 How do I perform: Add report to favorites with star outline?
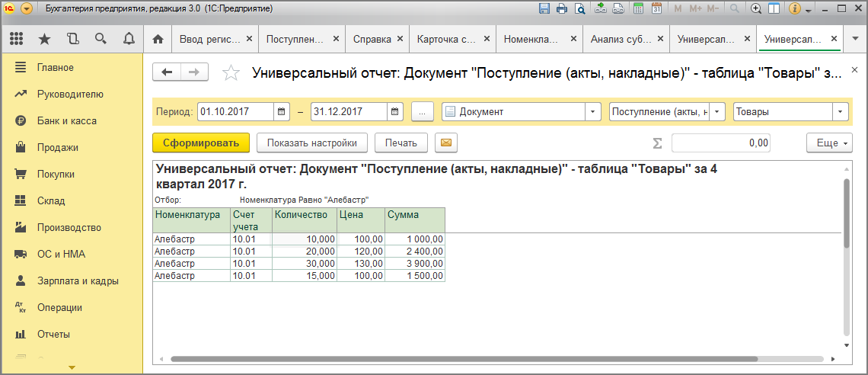pyautogui.click(x=229, y=73)
